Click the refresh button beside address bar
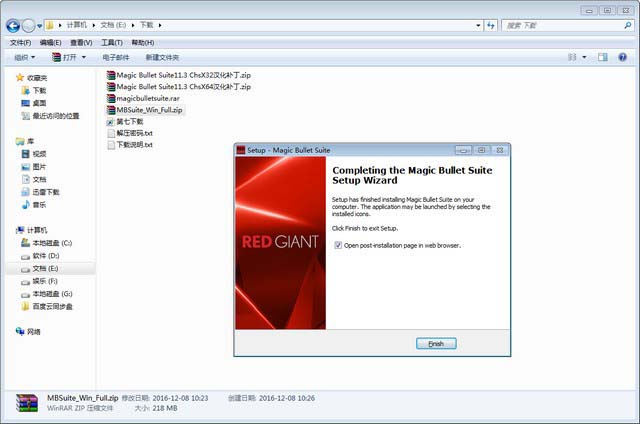The width and height of the screenshot is (640, 424). click(491, 25)
